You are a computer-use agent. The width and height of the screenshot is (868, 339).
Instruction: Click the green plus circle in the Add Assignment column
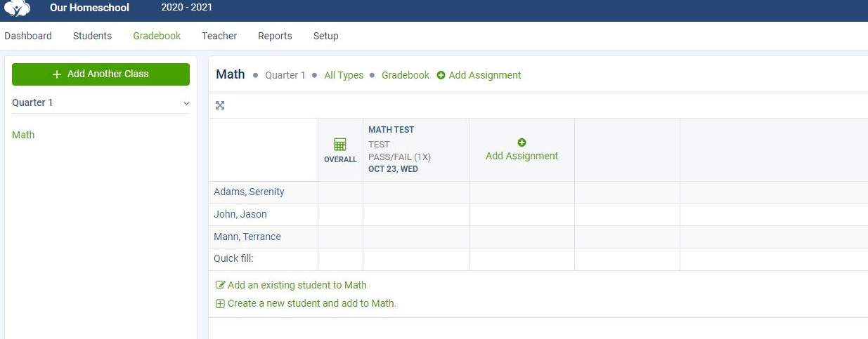(522, 142)
